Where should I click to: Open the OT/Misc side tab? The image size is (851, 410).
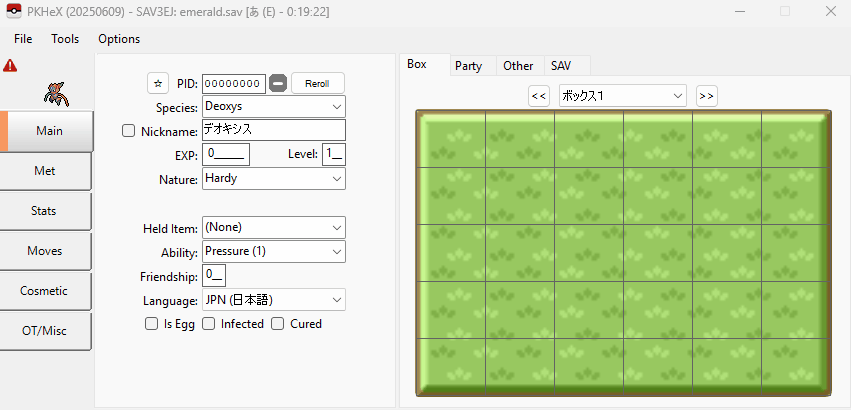45,331
